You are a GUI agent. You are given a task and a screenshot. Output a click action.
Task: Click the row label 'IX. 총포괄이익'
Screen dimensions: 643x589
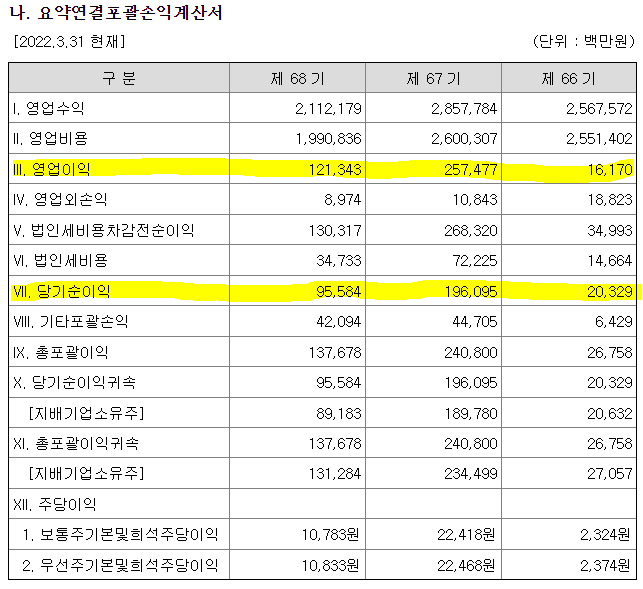[61, 352]
